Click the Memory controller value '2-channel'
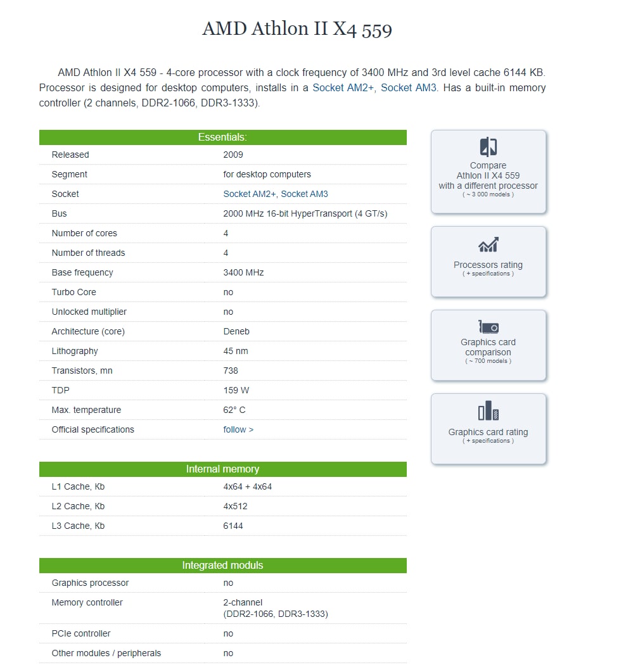Screen dimensions: 626x672 tap(243, 602)
